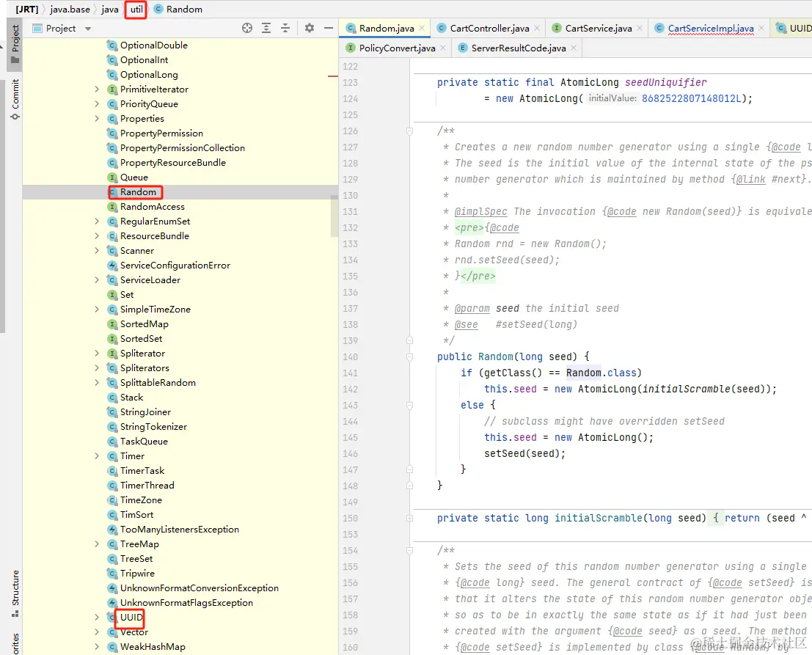Open the Project tool window side tab

[15, 43]
